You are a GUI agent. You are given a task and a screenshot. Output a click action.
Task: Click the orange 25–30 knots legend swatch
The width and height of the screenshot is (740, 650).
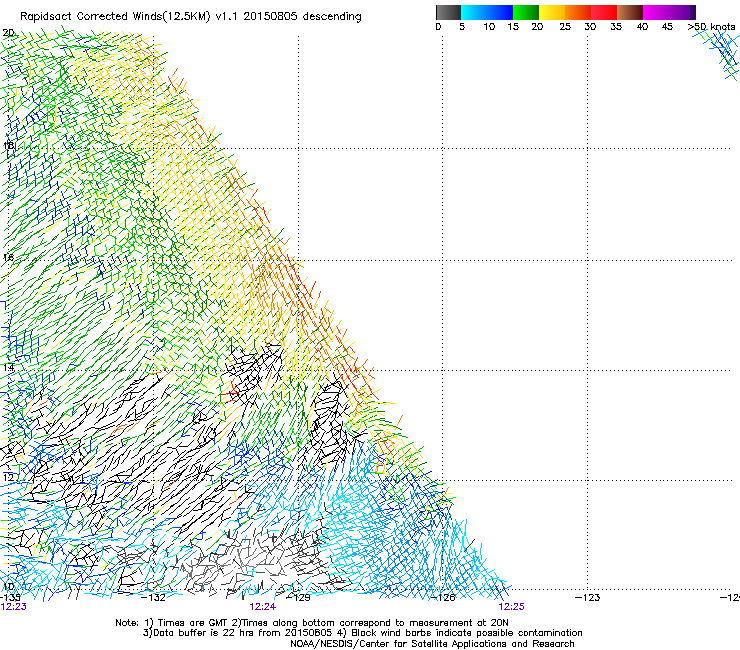tap(578, 12)
